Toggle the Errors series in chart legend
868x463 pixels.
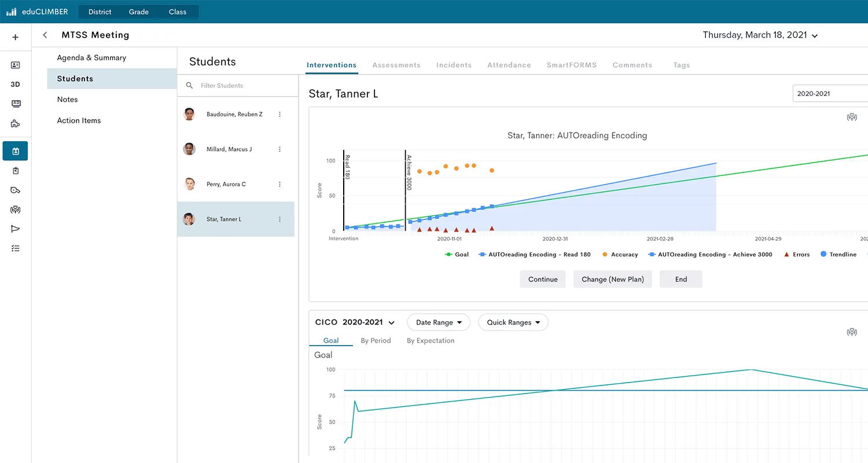[796, 255]
